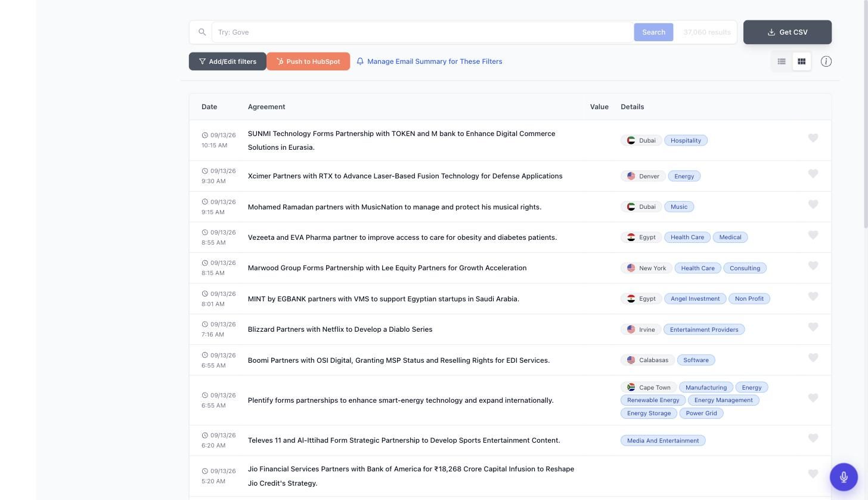Open the Xcimer Partners with RTX agreement
Screen dimensions: 868x500
click(405, 176)
